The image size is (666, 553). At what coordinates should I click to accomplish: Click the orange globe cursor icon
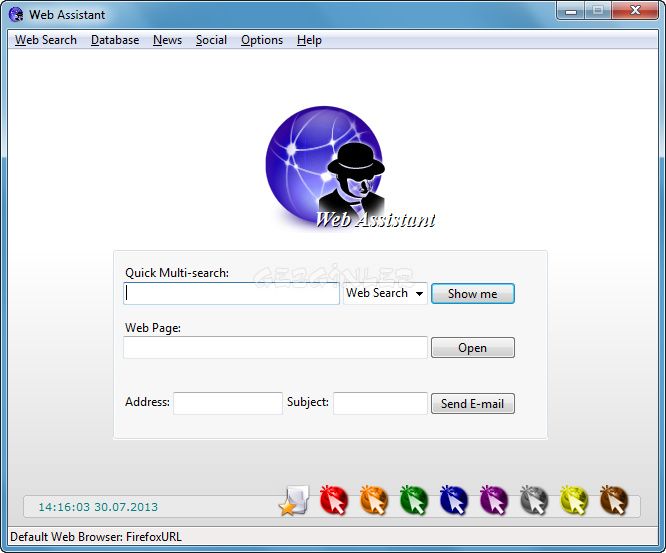coord(374,500)
